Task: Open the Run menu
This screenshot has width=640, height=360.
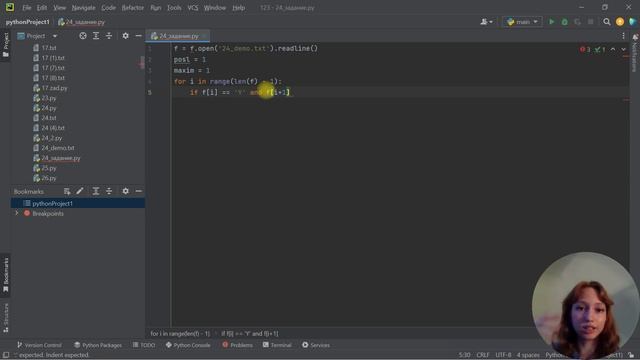Action: [156, 8]
